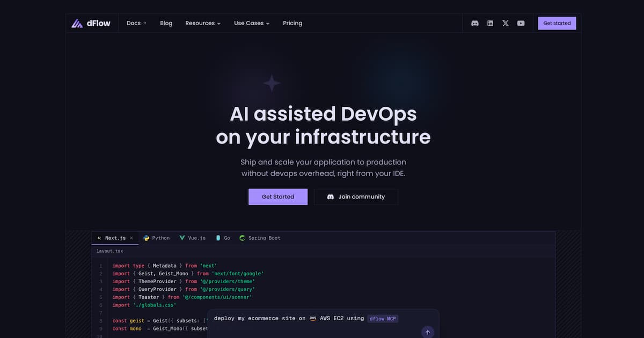
Task: Click the code line importing Toaster
Action: coord(182,297)
